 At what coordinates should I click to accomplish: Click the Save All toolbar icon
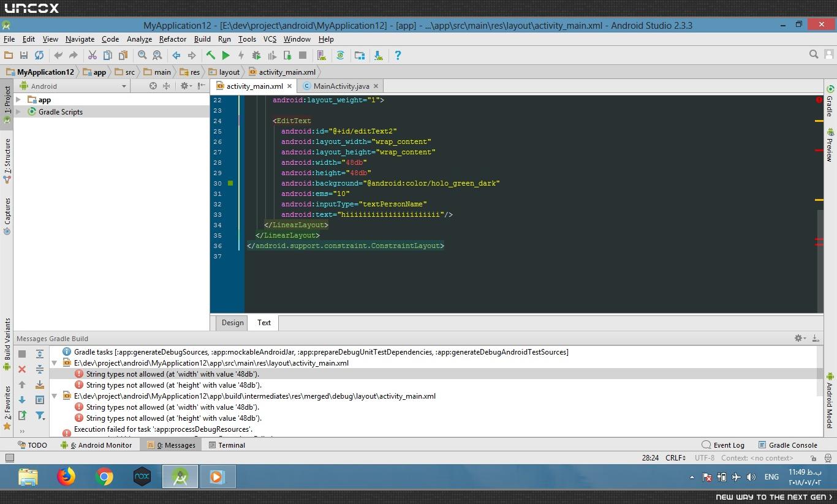point(24,55)
